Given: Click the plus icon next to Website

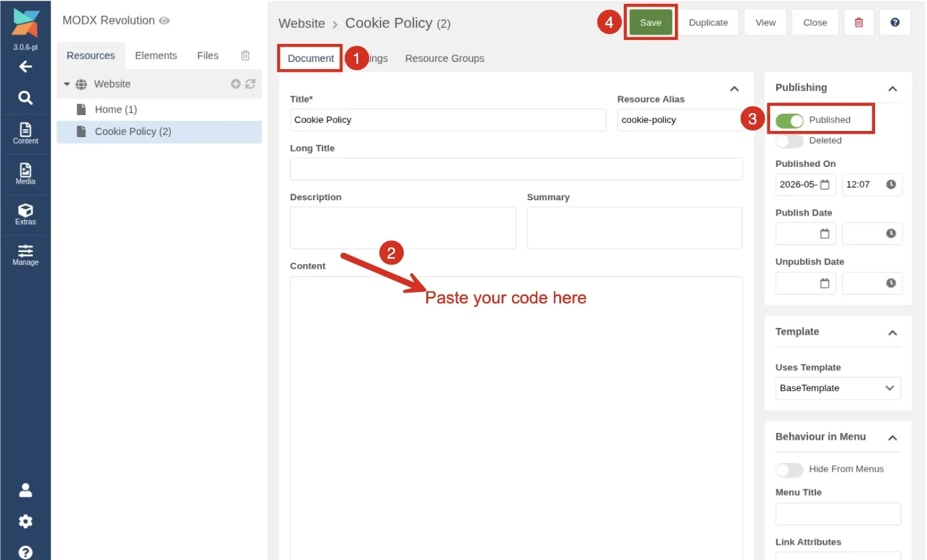Looking at the screenshot, I should coord(235,84).
